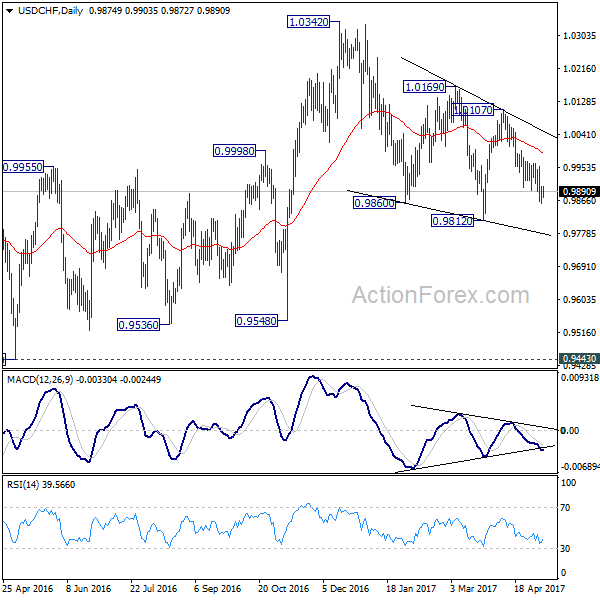
Task: Click the 0.96035 price axis value
Action: pos(579,299)
